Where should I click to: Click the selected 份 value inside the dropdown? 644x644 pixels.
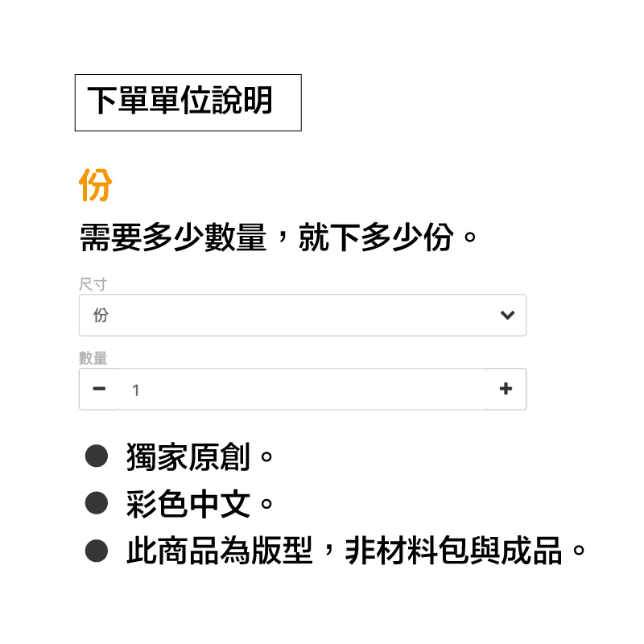click(x=101, y=316)
